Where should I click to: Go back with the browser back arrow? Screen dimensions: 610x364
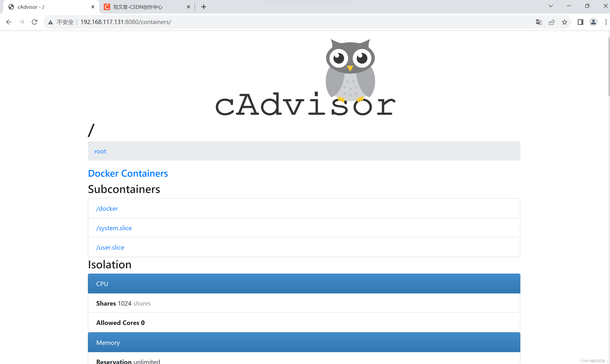point(9,22)
